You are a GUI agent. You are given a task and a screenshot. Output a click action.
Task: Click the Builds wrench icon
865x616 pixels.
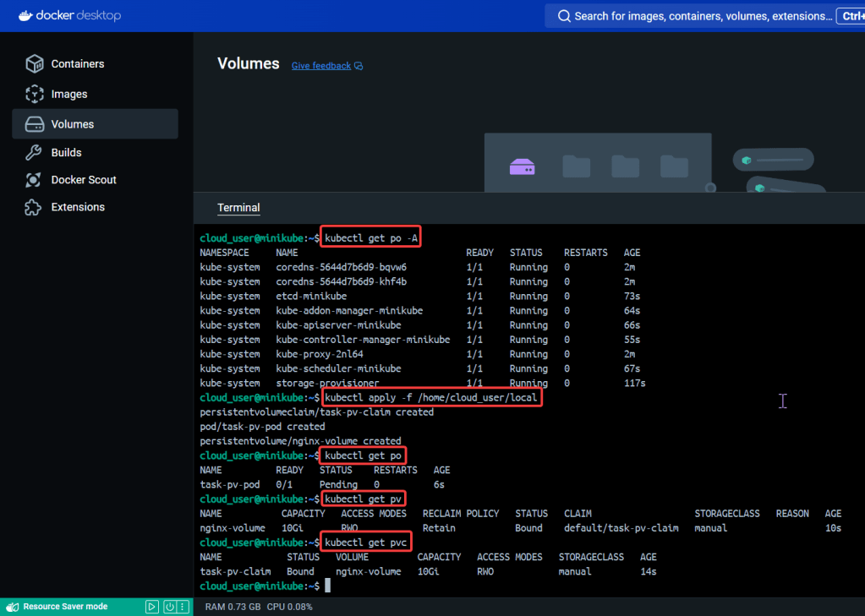34,153
